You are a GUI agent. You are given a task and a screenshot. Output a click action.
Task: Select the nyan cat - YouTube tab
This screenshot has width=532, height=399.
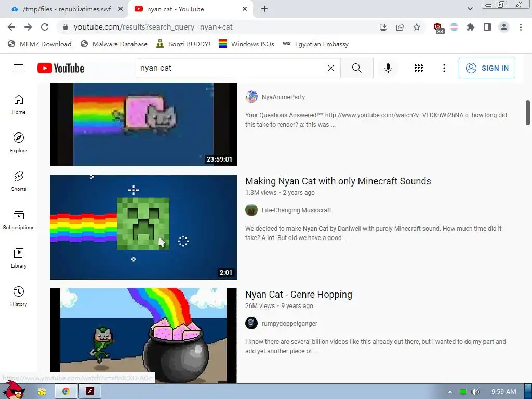click(x=175, y=9)
